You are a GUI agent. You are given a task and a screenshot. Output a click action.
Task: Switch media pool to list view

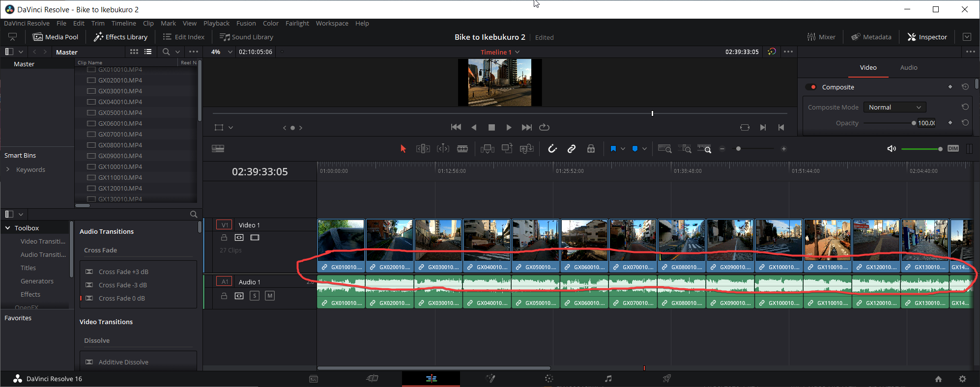(x=148, y=52)
